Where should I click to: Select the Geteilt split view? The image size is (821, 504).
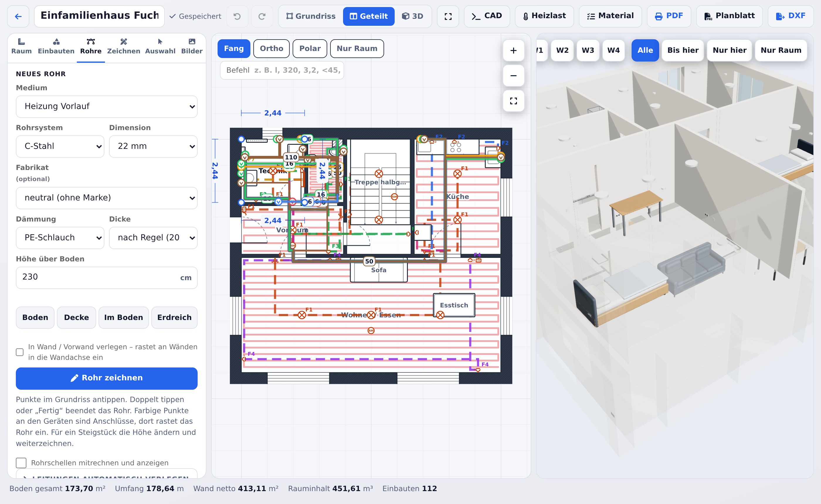coord(369,16)
